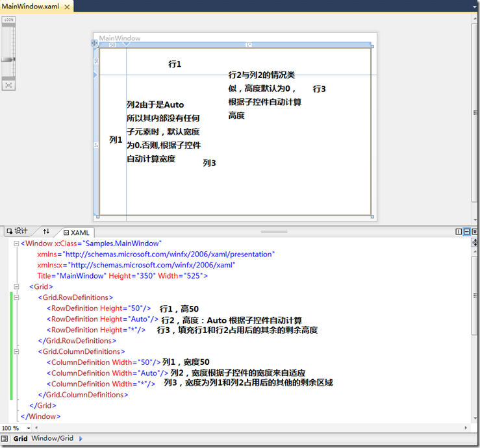Click the document outline icon in path bar
The width and height of the screenshot is (480, 448).
coord(5,438)
